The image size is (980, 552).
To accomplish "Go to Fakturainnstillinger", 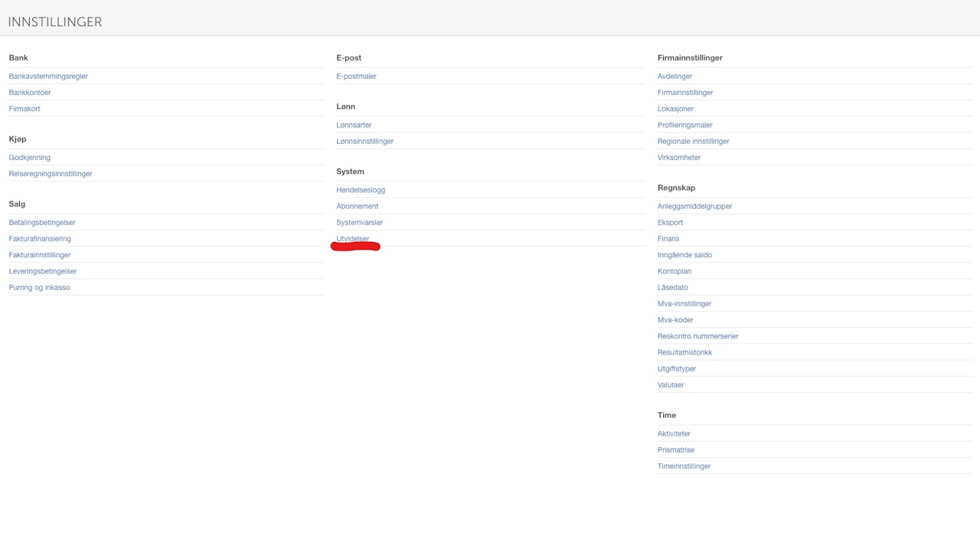I will point(40,255).
